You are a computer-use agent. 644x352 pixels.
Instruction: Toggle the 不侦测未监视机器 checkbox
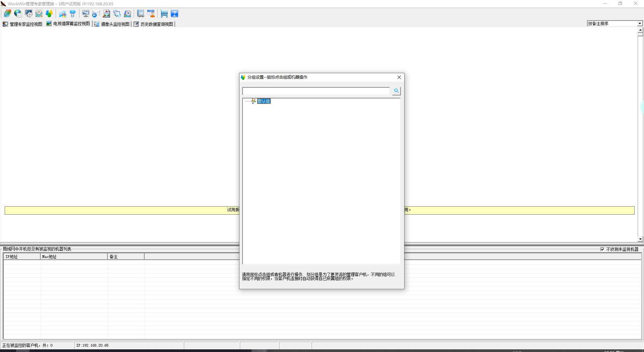(602, 249)
